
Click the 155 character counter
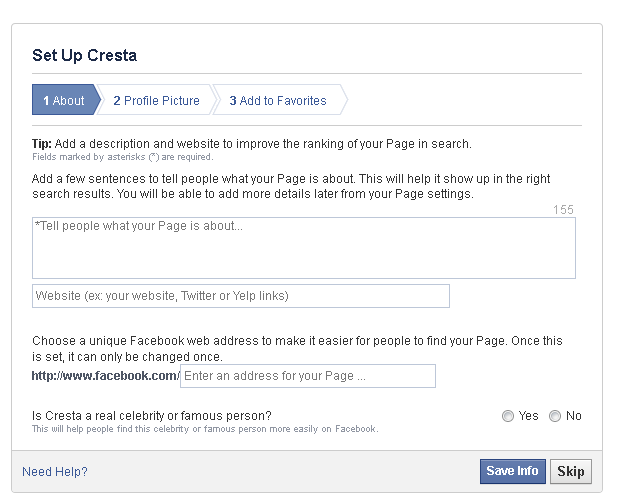click(x=563, y=210)
